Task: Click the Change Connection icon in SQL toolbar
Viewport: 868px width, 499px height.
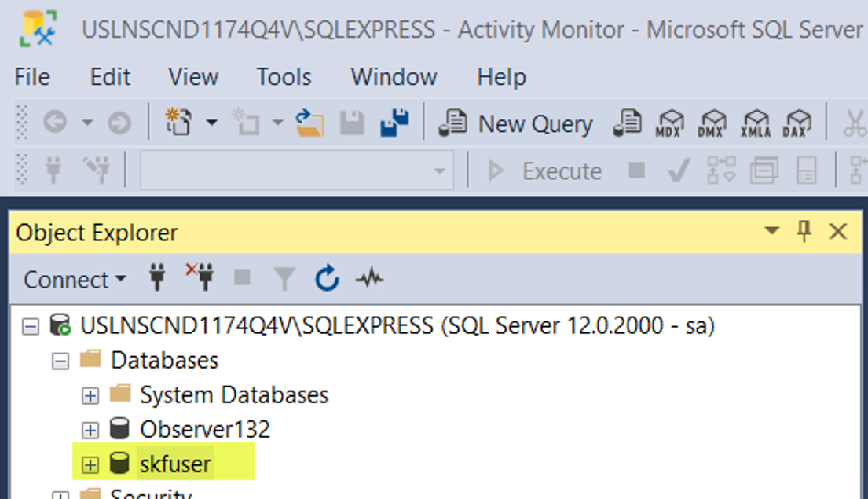Action: [x=96, y=170]
